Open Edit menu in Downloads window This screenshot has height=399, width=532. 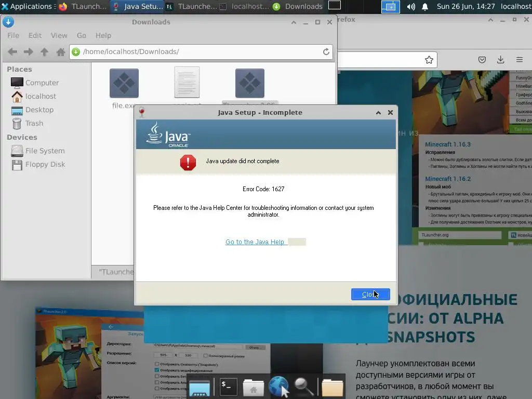coord(35,35)
